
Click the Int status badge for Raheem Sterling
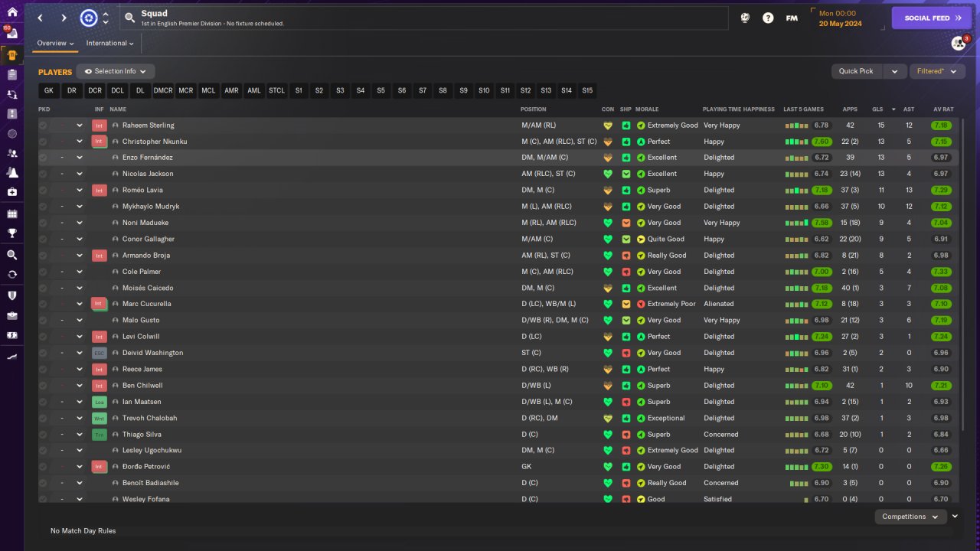click(99, 126)
